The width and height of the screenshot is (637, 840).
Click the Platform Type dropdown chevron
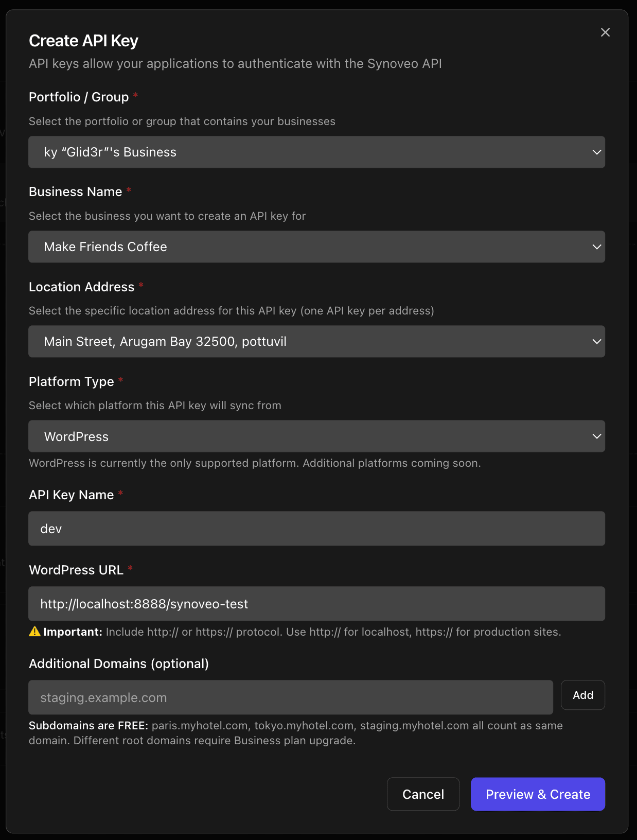click(596, 436)
